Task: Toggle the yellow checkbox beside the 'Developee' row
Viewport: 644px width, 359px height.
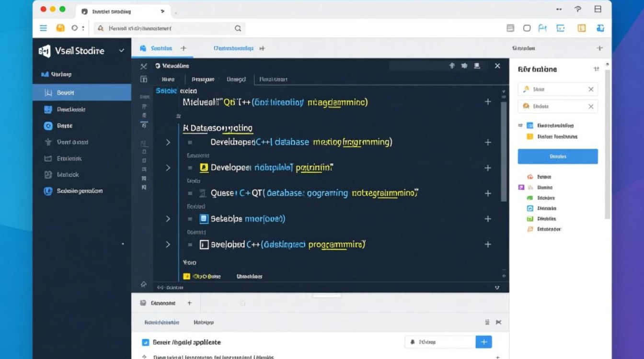Action: pyautogui.click(x=204, y=168)
